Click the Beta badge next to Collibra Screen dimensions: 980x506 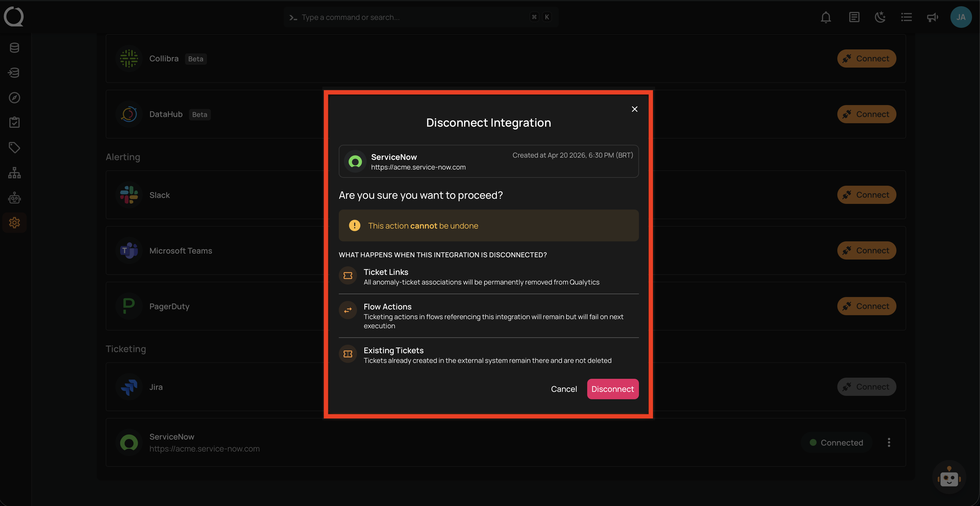196,59
